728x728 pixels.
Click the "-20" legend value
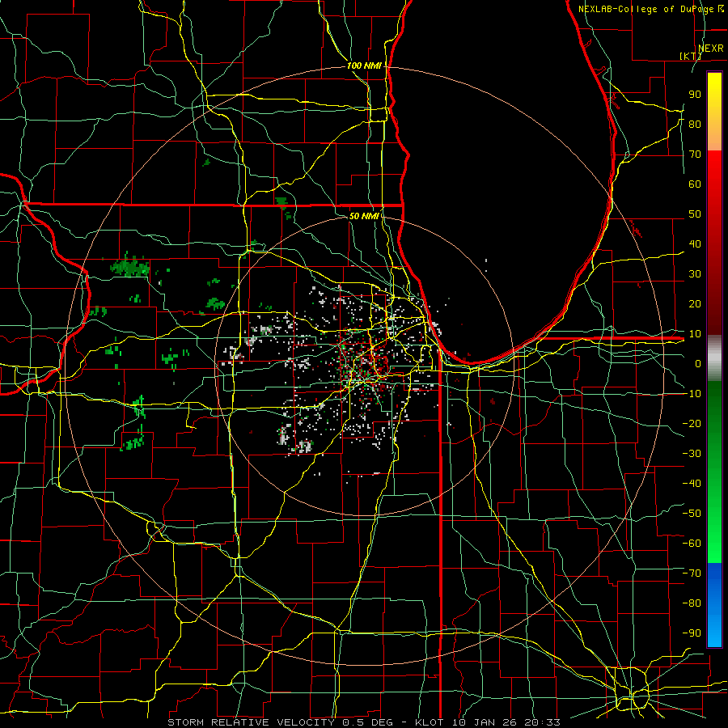coord(692,424)
